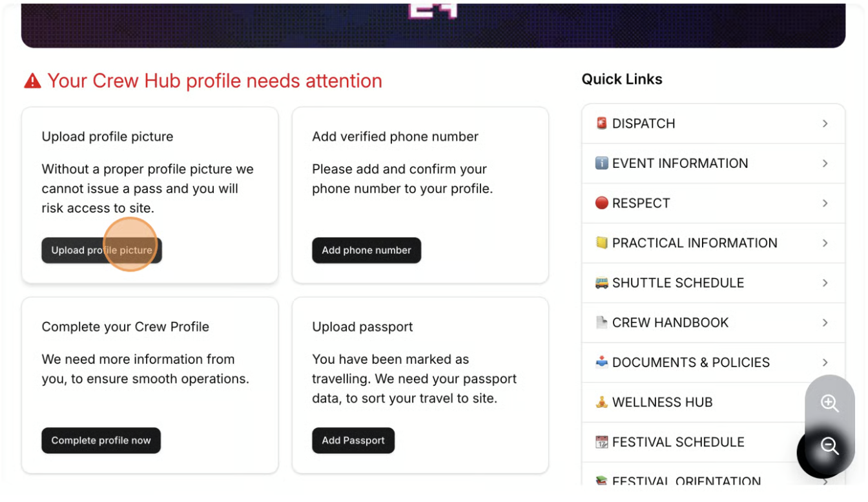Viewport: 868px width, 502px height.
Task: Open the EVENT INFORMATION chevron arrow
Action: pyautogui.click(x=825, y=163)
